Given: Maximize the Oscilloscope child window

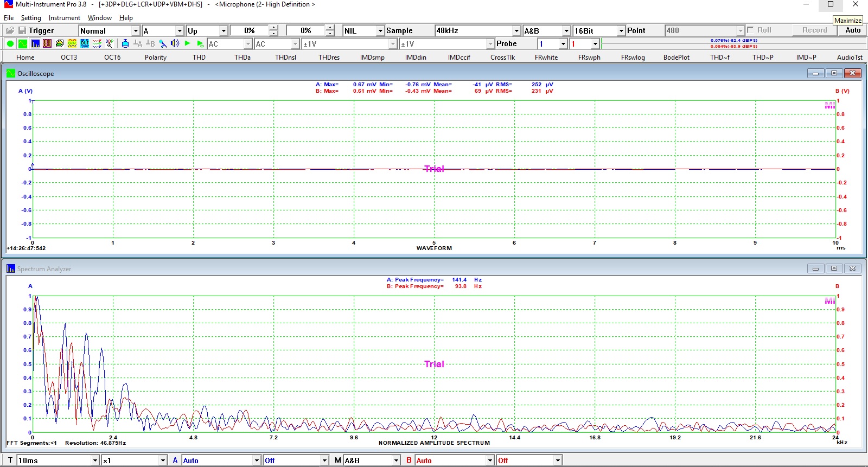Looking at the screenshot, I should (834, 73).
